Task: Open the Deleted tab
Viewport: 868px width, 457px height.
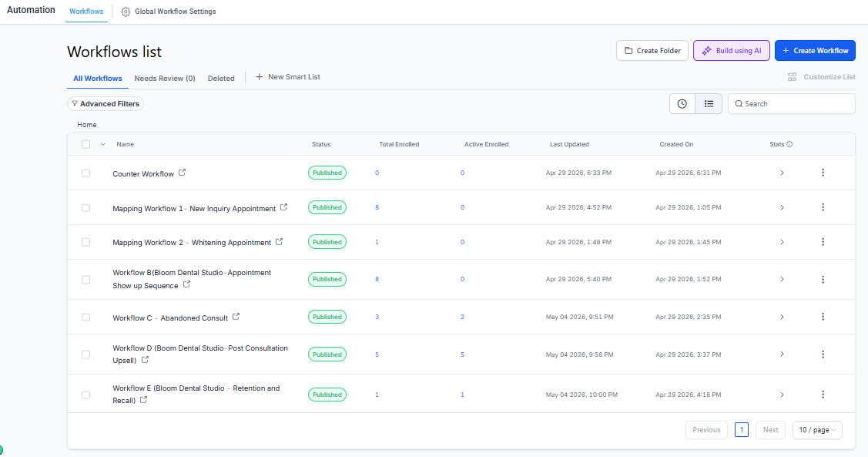Action: click(x=221, y=78)
